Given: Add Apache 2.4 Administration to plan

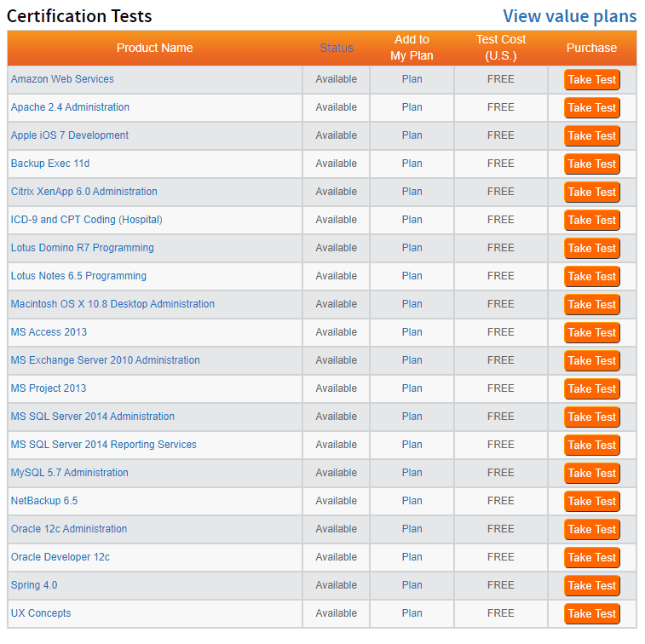Looking at the screenshot, I should pyautogui.click(x=412, y=107).
